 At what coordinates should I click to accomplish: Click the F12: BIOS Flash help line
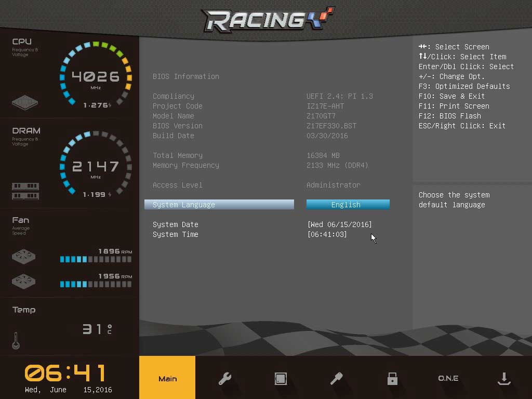(450, 116)
